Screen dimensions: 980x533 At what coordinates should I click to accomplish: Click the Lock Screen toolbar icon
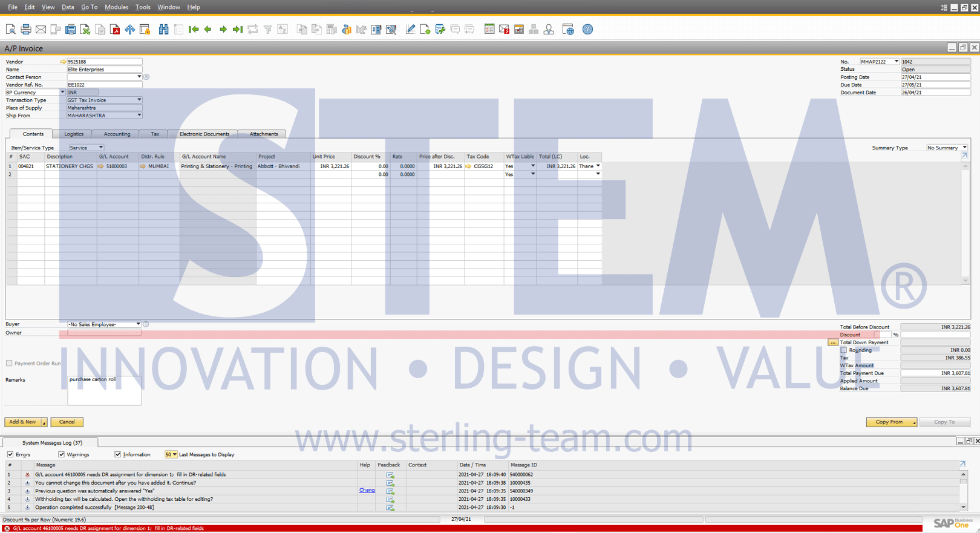pos(145,30)
